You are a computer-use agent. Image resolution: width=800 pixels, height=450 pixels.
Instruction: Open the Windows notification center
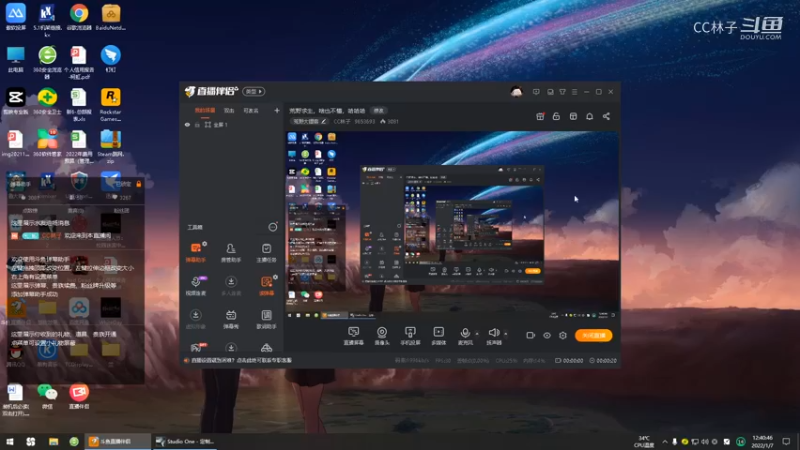pos(786,441)
